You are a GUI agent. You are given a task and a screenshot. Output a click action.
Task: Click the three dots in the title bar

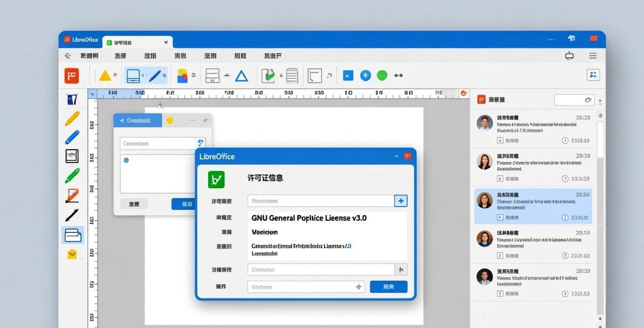coord(551,39)
